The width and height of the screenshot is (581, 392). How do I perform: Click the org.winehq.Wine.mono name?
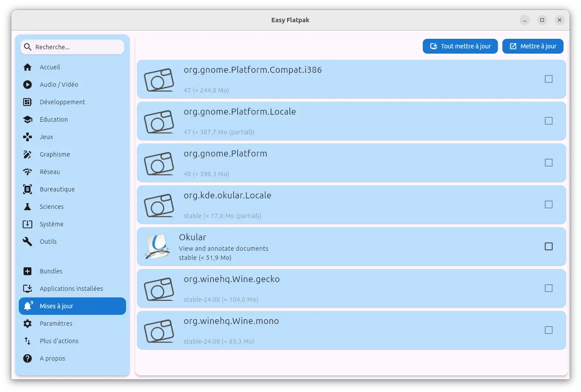[x=231, y=321]
